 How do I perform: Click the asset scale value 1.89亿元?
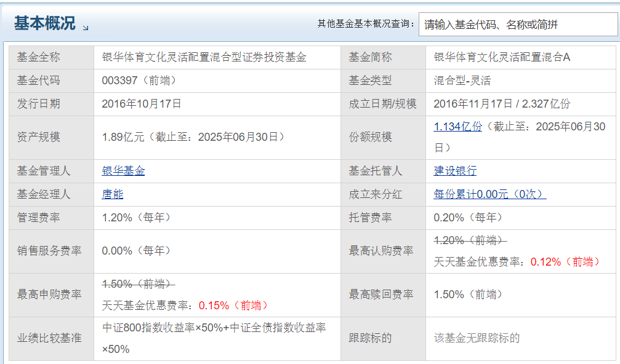click(123, 137)
